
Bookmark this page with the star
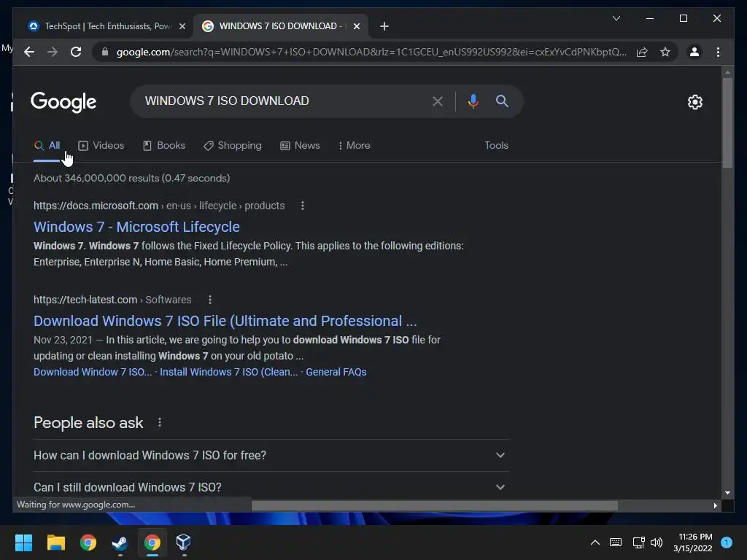point(665,52)
